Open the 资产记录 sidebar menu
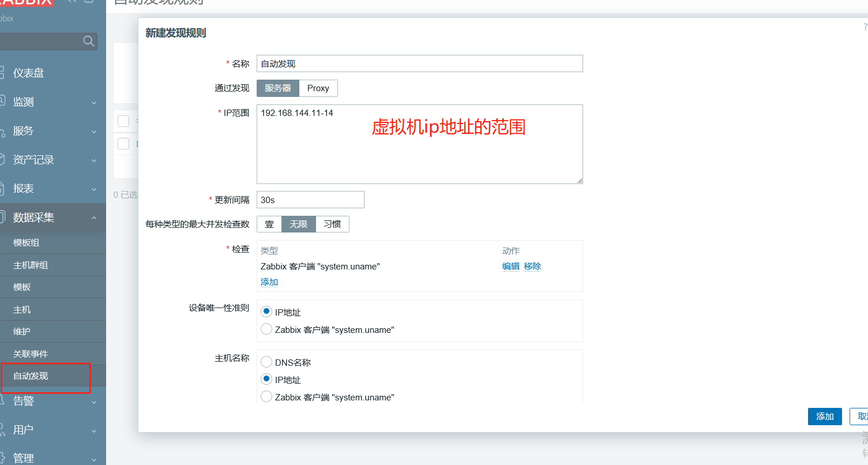Screen dimensions: 868x465 (33, 160)
